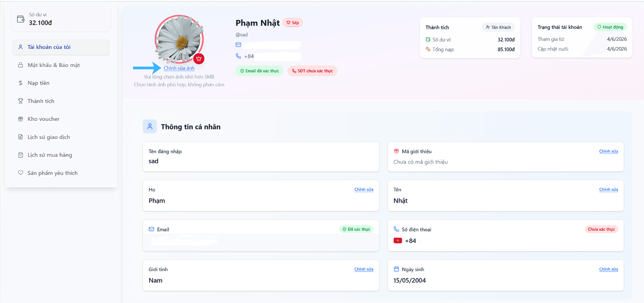This screenshot has height=303, width=644.
Task: Click the calendar icon beside Ngày sinh
Action: [x=396, y=269]
